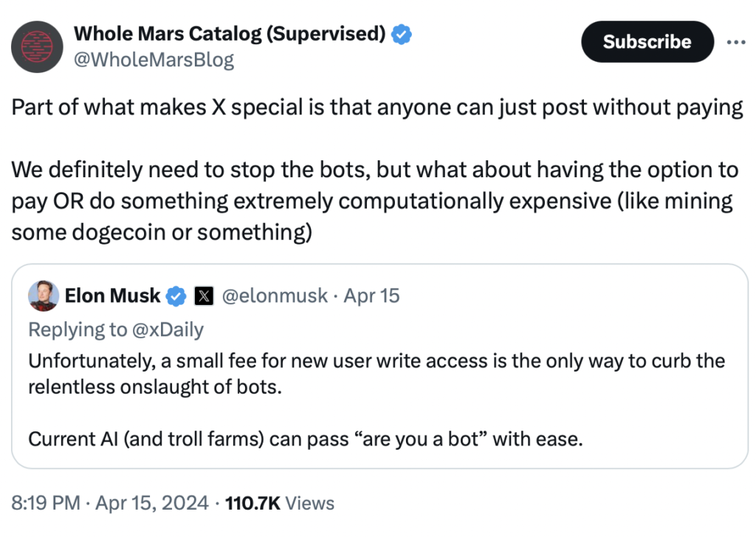Click the verified badge next to Elon Musk
Screen dimensions: 756x537
176,296
